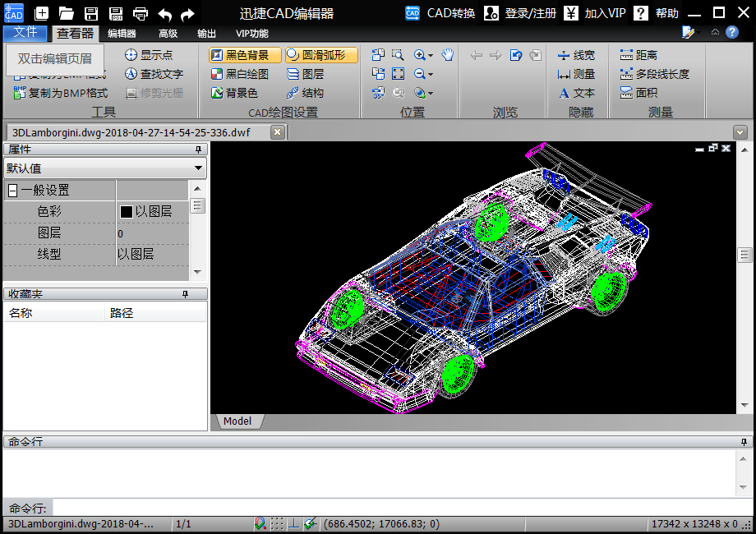Toggle Smooth Arcs (圆滑弧形) setting
The width and height of the screenshot is (756, 534).
click(x=321, y=55)
